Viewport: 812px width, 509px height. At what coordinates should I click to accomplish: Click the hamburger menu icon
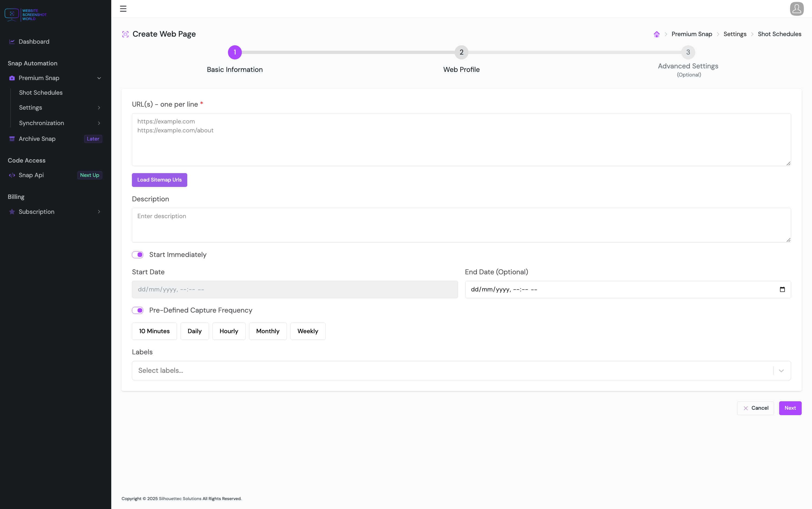pyautogui.click(x=123, y=9)
